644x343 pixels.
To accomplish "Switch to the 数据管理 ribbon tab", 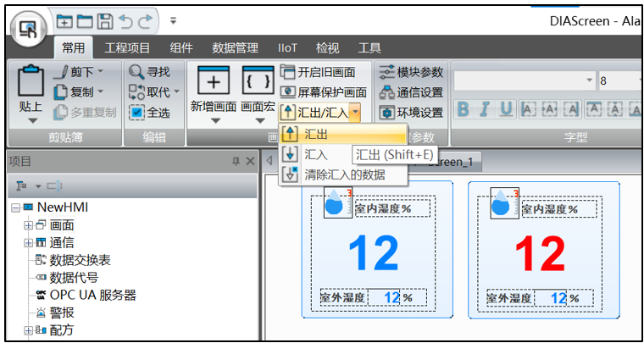I will (235, 48).
